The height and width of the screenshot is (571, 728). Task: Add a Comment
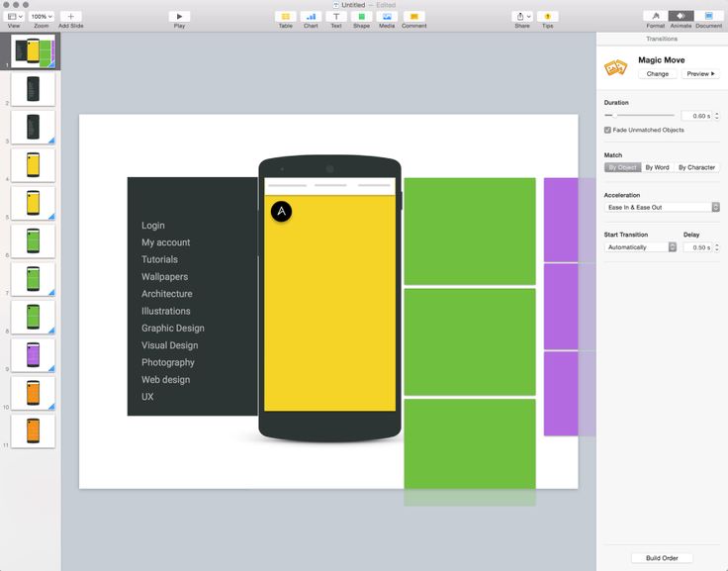pos(414,16)
